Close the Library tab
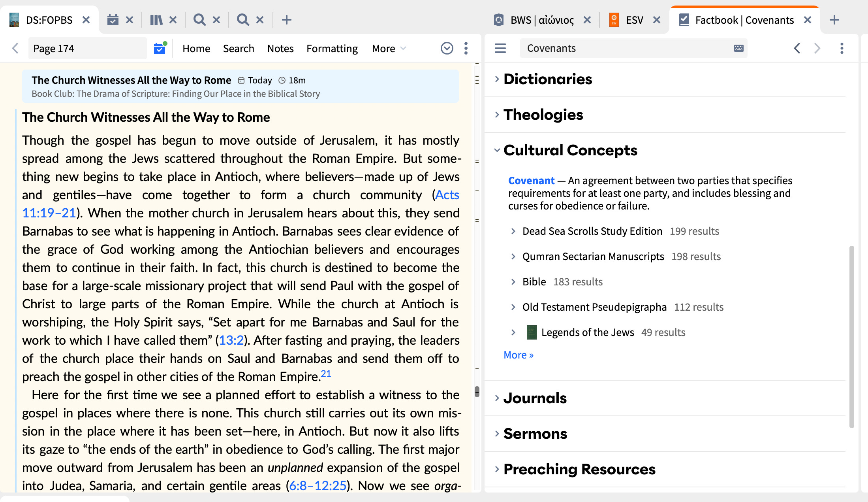This screenshot has height=502, width=868. [x=173, y=20]
